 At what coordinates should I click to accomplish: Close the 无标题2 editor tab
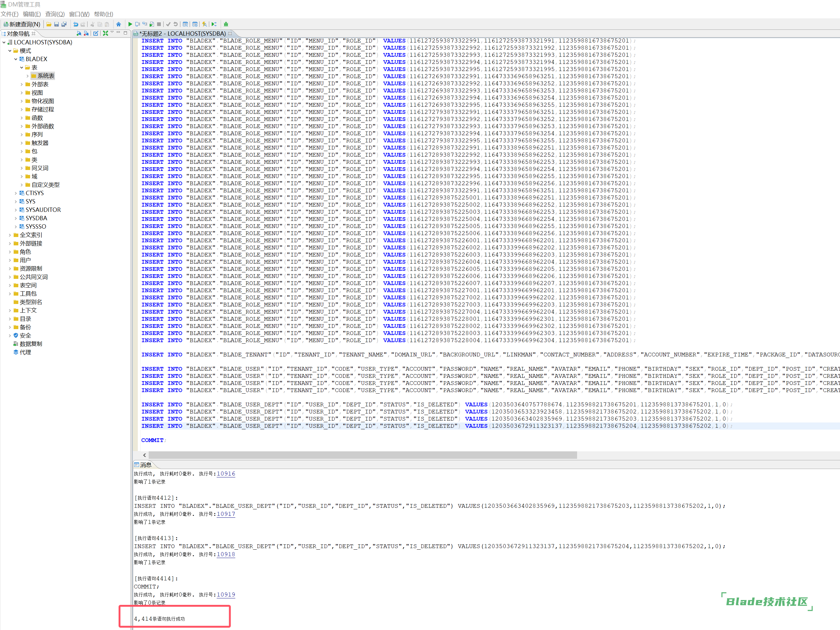tap(230, 34)
